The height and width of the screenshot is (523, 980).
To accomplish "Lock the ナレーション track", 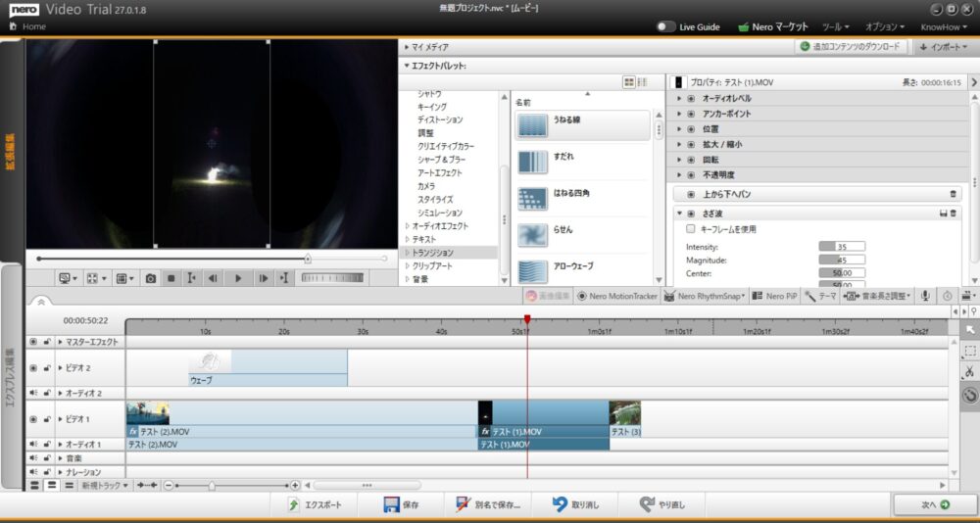I will point(47,472).
